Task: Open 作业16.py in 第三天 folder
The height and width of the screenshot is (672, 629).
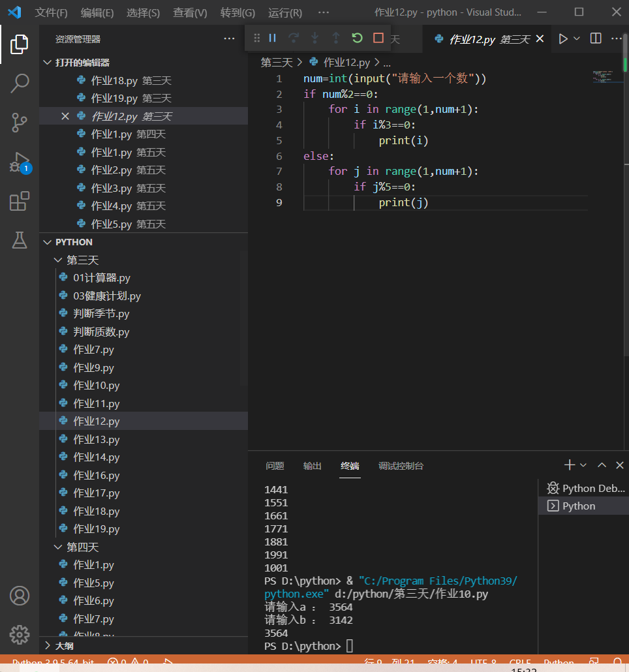Action: coord(144,475)
